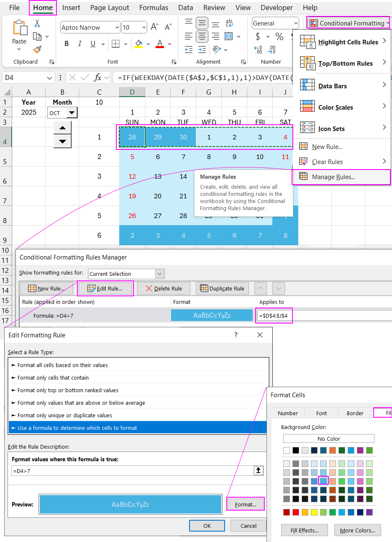Toggle Bold formatting
The image size is (392, 542).
[x=67, y=44]
